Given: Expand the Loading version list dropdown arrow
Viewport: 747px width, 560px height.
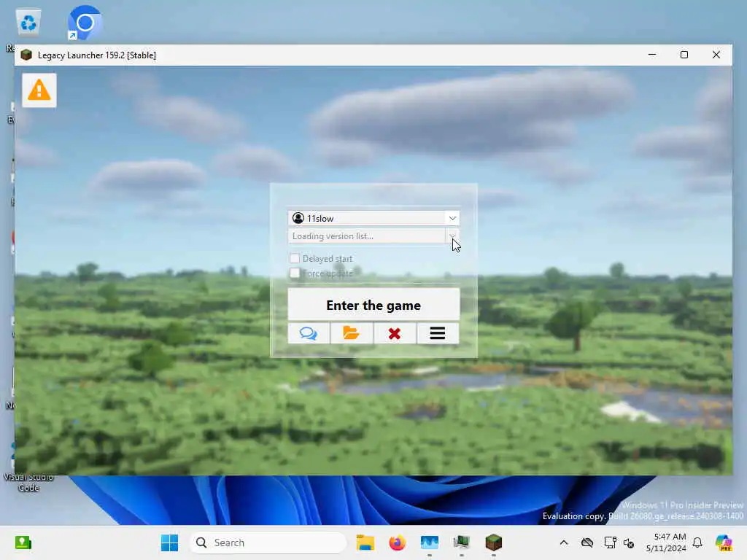Looking at the screenshot, I should [452, 236].
